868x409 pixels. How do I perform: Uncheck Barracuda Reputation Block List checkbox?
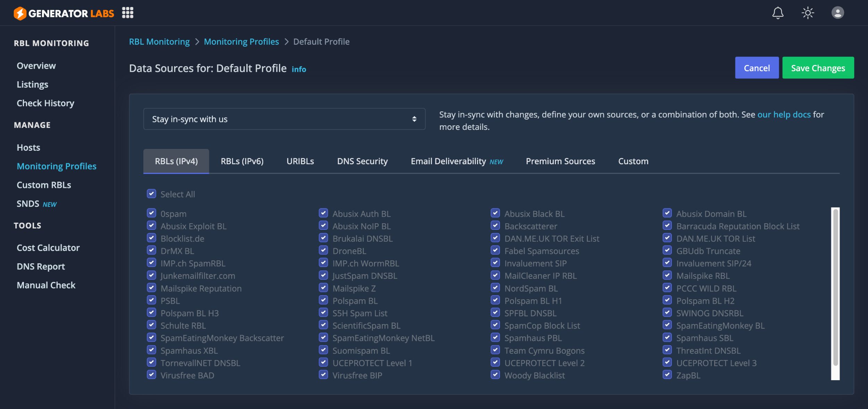(x=667, y=226)
